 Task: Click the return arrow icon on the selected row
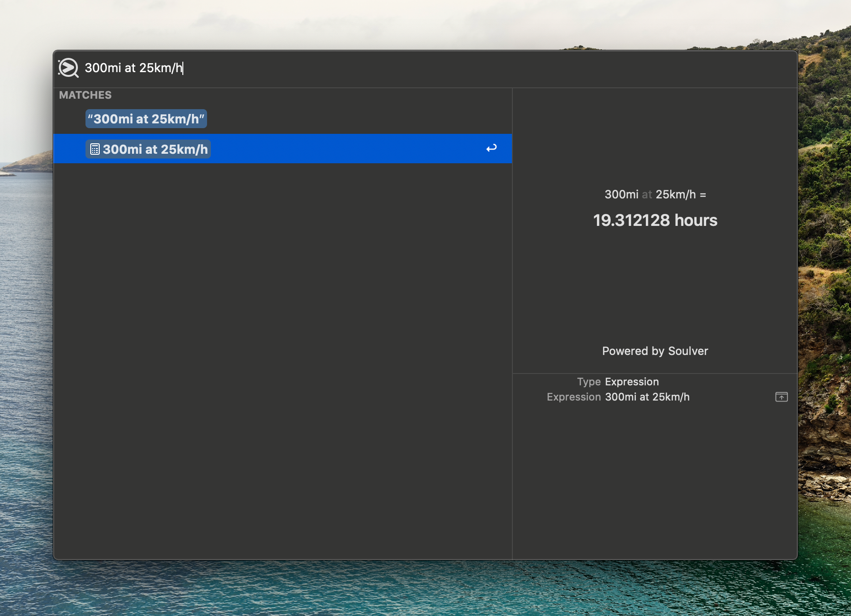(x=492, y=148)
